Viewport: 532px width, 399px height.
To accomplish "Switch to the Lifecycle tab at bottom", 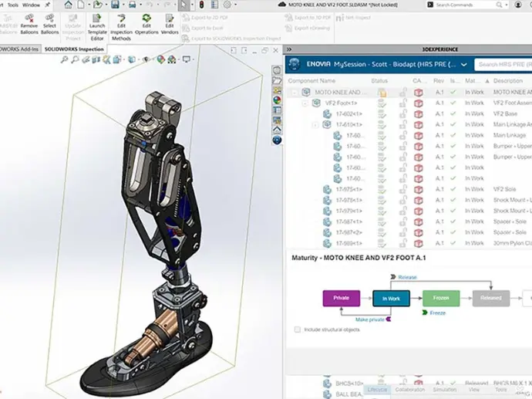I will click(x=377, y=390).
